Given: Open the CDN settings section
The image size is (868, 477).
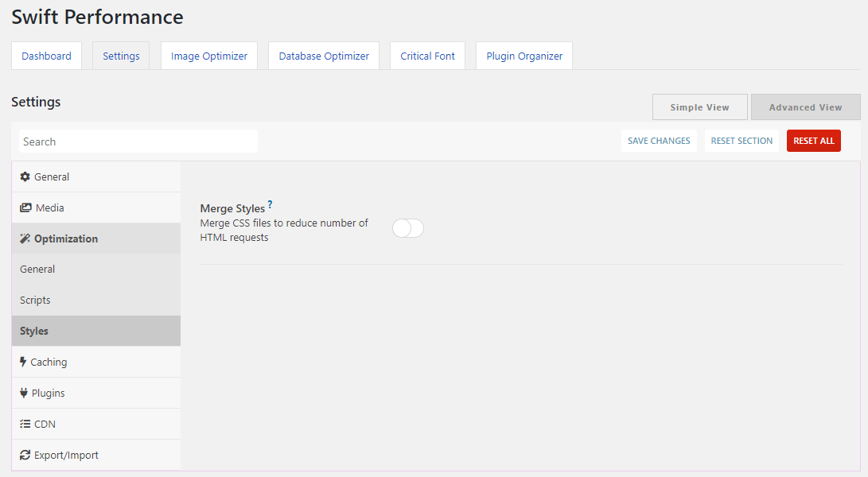Looking at the screenshot, I should pos(96,424).
